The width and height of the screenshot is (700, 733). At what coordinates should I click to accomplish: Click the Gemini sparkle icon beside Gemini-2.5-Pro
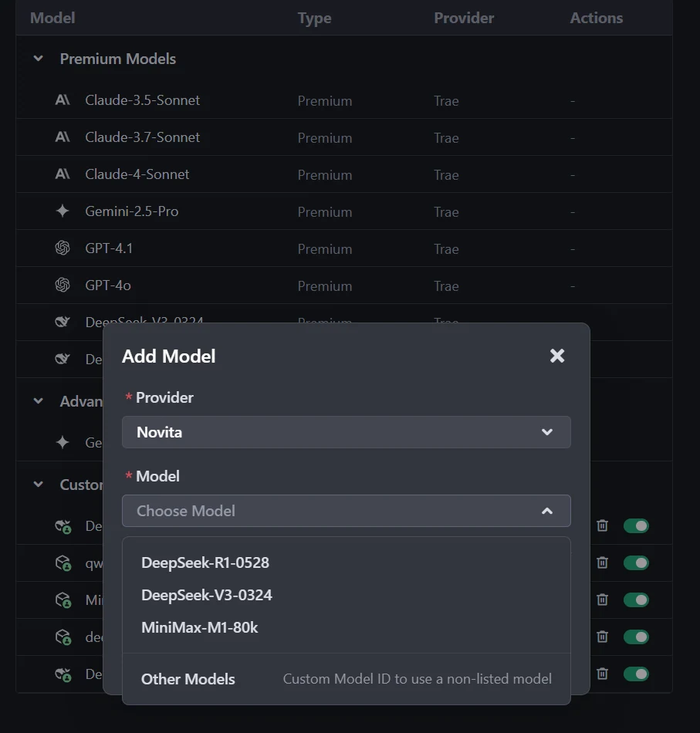click(63, 211)
